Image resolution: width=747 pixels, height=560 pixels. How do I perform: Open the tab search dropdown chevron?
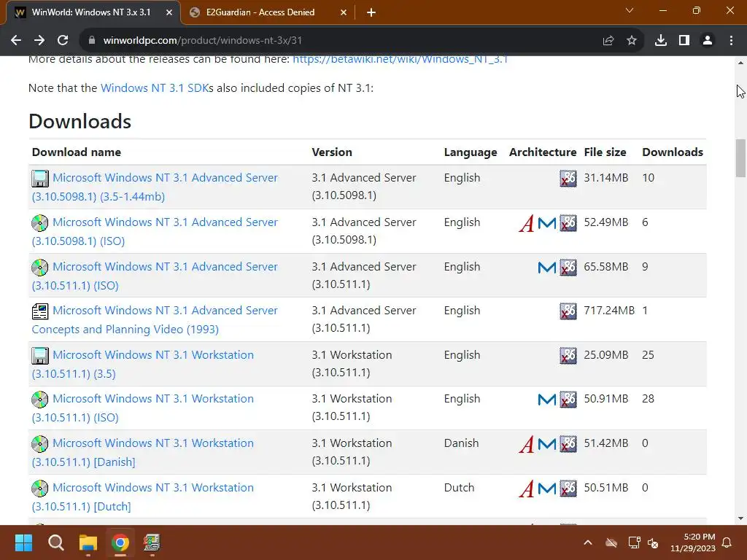click(630, 10)
